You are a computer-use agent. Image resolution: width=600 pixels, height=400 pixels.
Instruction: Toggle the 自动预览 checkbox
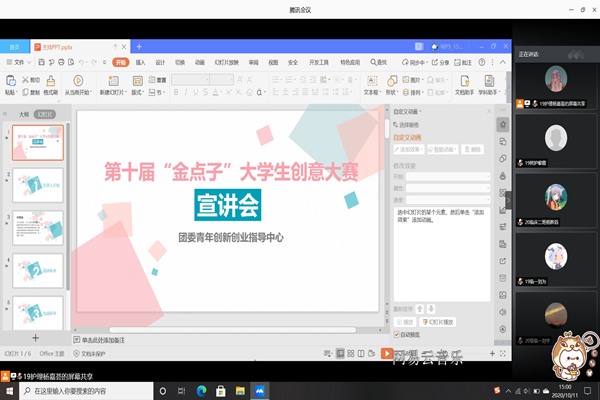click(x=397, y=334)
